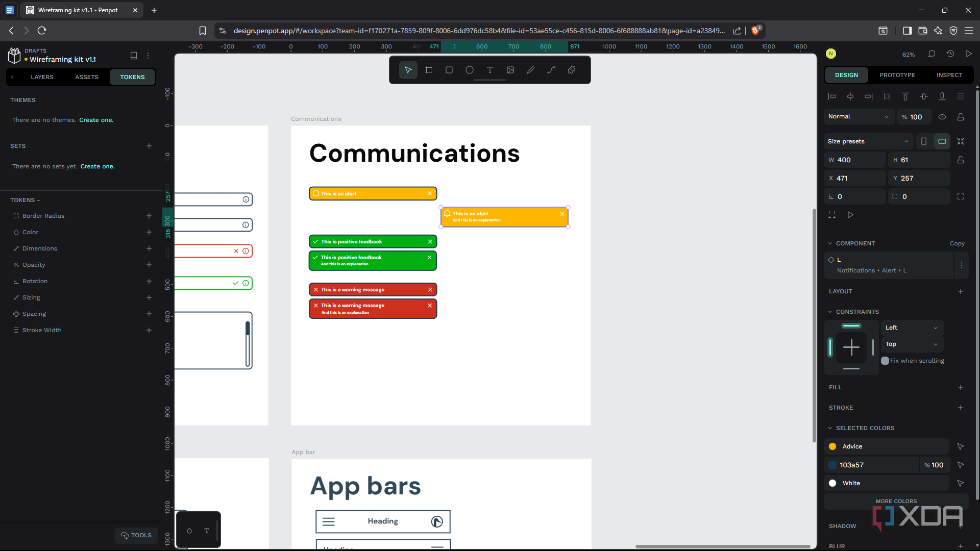Switch to the Layers tab

(x=42, y=77)
